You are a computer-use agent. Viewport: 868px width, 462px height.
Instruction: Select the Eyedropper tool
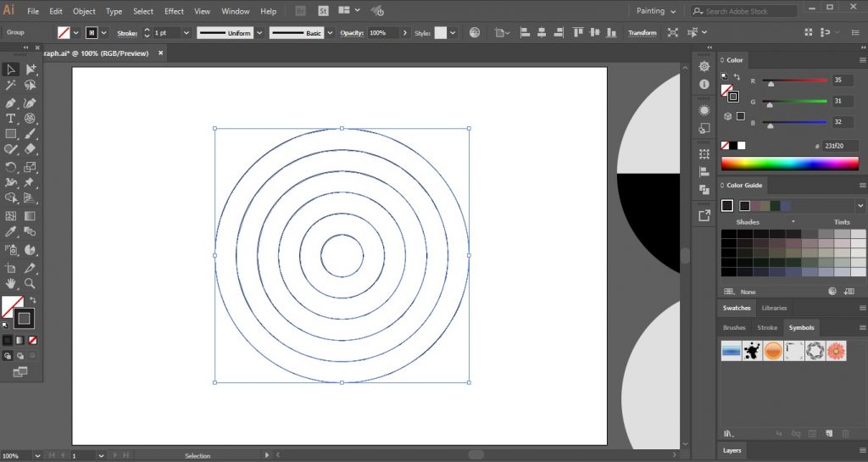click(10, 231)
